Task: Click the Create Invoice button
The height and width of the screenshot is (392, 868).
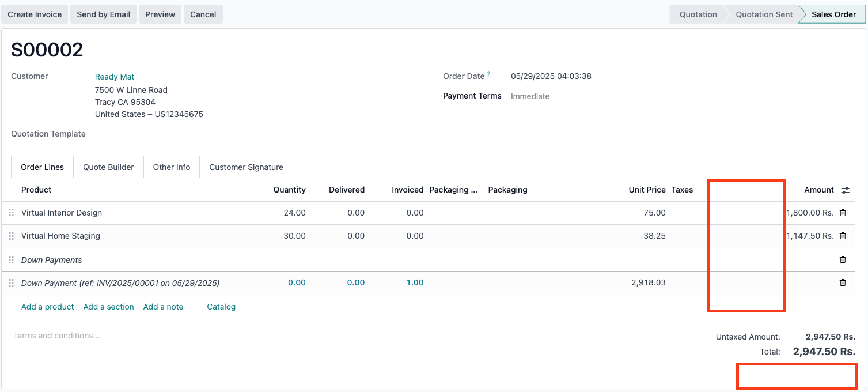Action: coord(35,14)
